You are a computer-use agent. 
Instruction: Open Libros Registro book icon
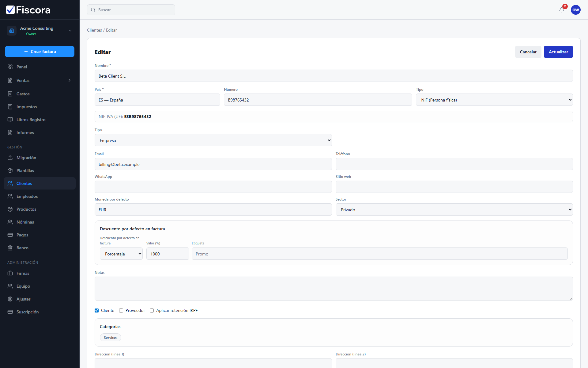click(x=10, y=120)
